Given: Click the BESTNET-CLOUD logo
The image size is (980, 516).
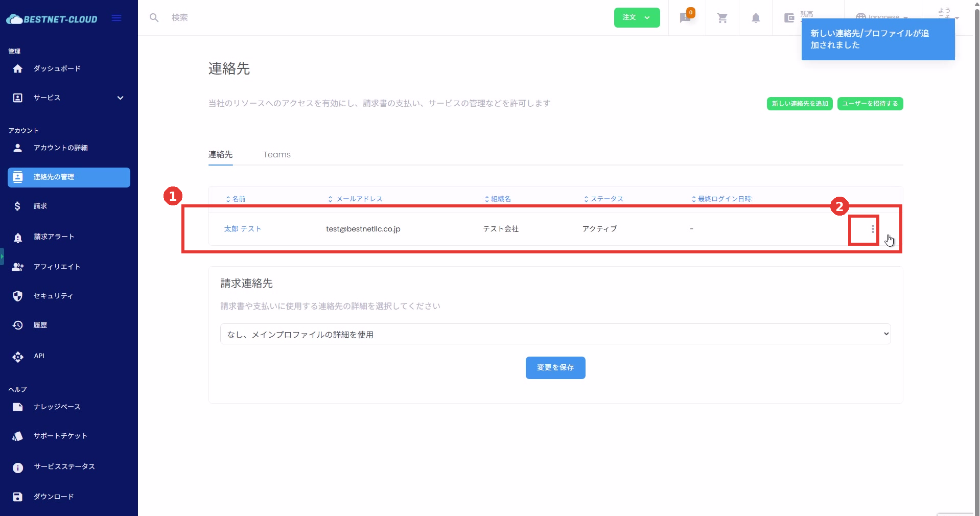Looking at the screenshot, I should point(52,19).
